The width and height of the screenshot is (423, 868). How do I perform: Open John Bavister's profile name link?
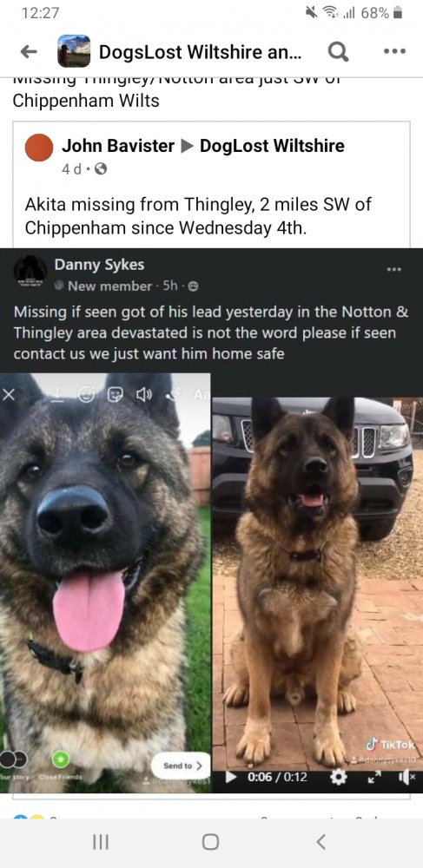[118, 146]
